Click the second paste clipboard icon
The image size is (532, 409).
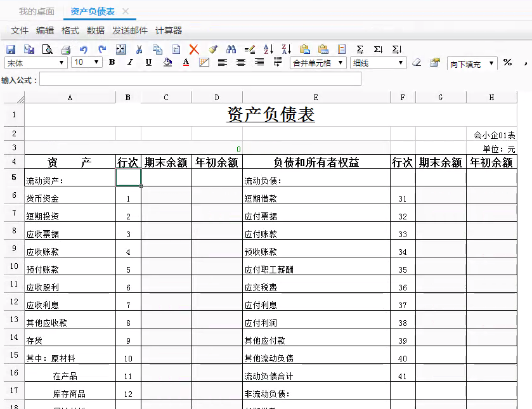point(323,49)
